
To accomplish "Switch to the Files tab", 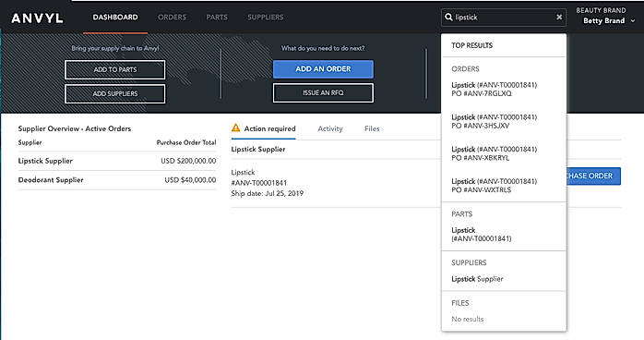I will click(372, 128).
